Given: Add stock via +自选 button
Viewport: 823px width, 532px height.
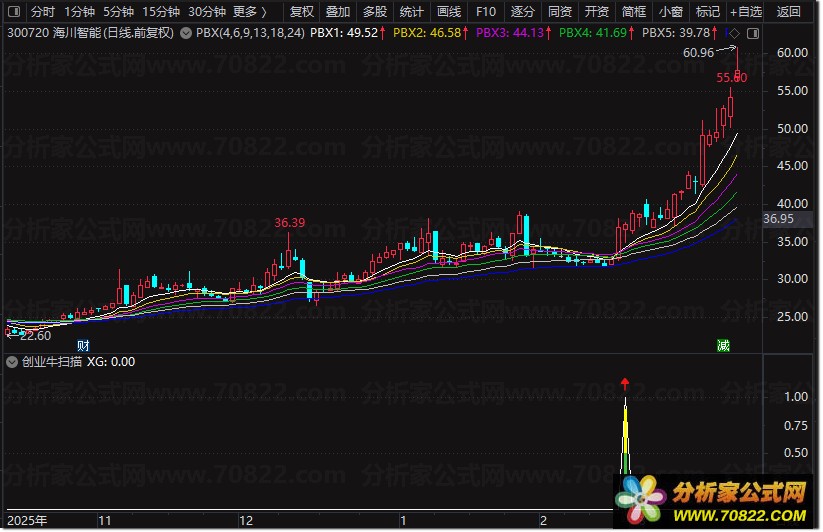Looking at the screenshot, I should tap(746, 11).
